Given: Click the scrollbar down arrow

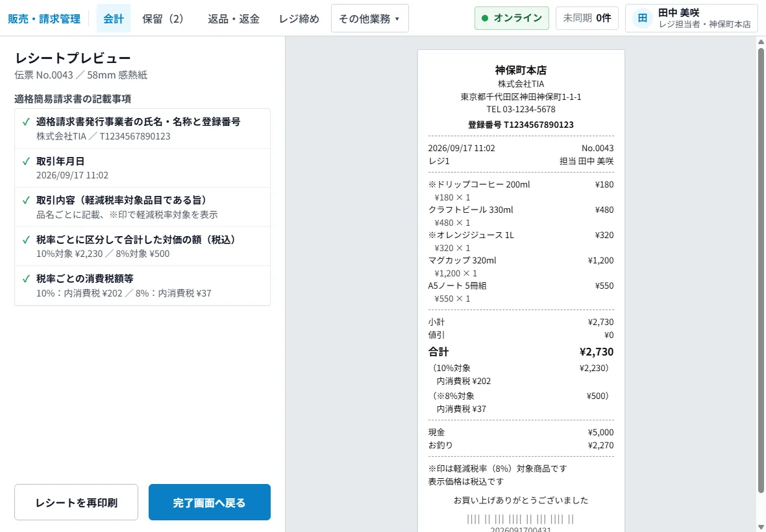Looking at the screenshot, I should (761, 527).
